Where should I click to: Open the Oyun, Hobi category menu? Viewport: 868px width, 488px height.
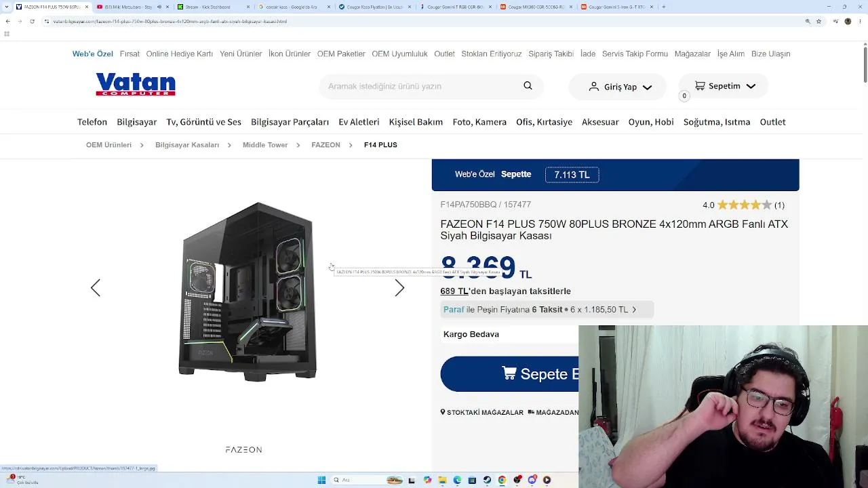click(x=651, y=122)
